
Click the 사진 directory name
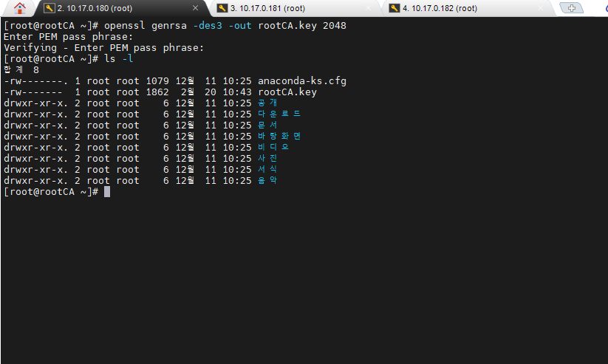tap(267, 158)
